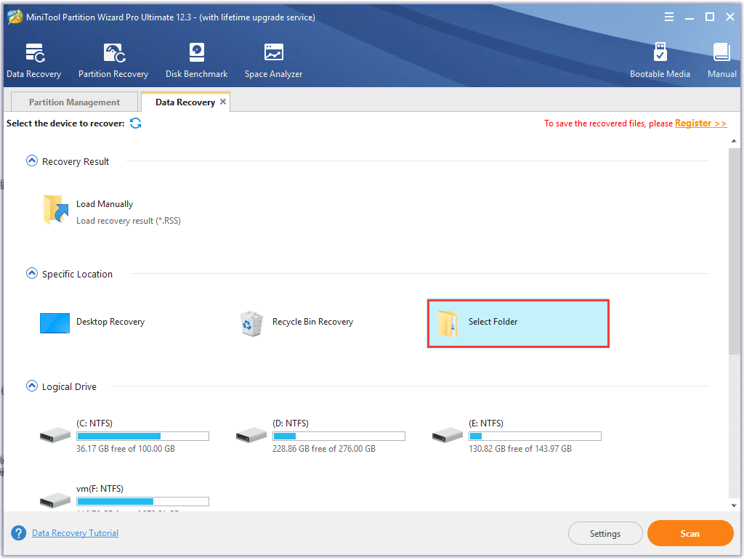This screenshot has height=560, width=744.
Task: Click the vm F: drive usage bar
Action: (143, 502)
